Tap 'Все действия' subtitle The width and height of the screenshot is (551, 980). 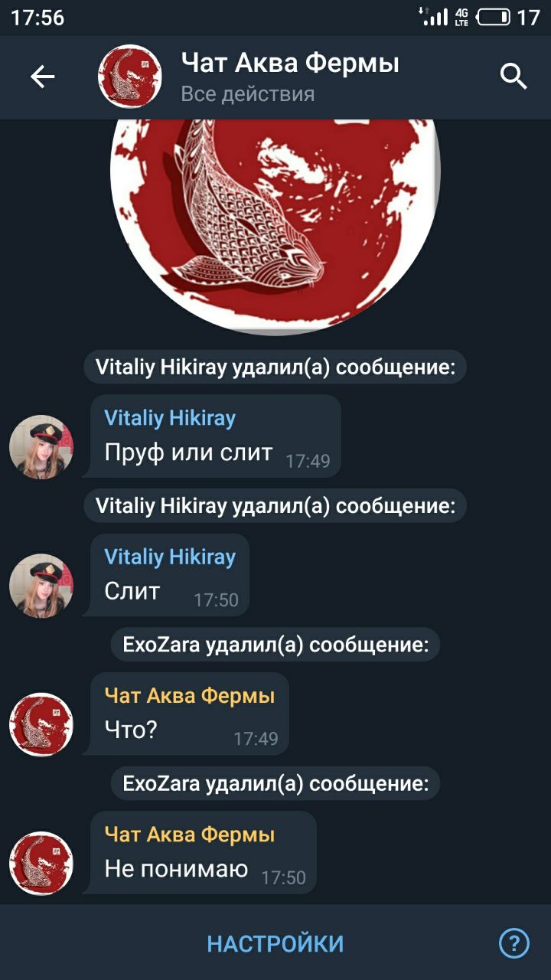(x=248, y=94)
